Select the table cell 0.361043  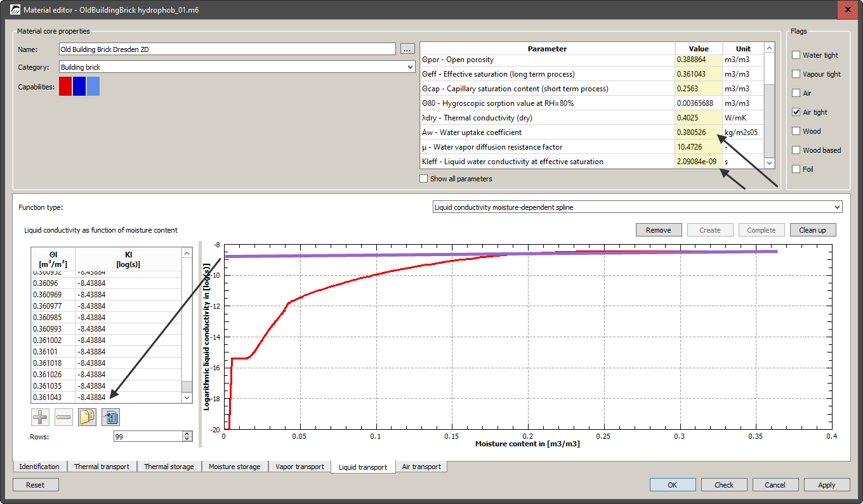pyautogui.click(x=53, y=397)
